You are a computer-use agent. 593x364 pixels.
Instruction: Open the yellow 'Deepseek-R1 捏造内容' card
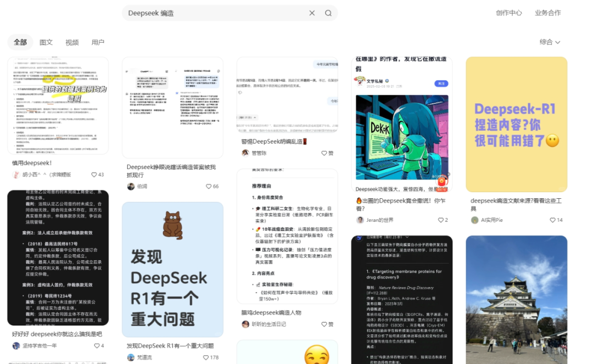pyautogui.click(x=516, y=125)
